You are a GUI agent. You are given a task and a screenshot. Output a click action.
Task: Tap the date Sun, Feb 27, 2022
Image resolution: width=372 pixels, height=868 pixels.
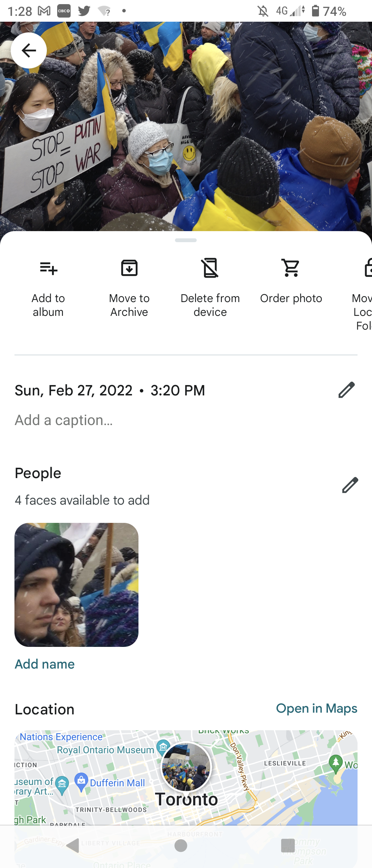(x=74, y=390)
